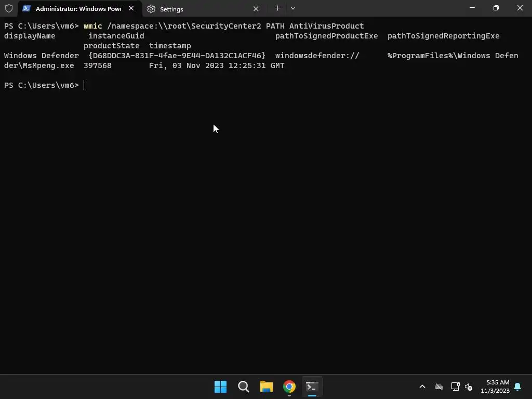Switch to the Settings tab
The height and width of the screenshot is (399, 532).
pos(204,9)
